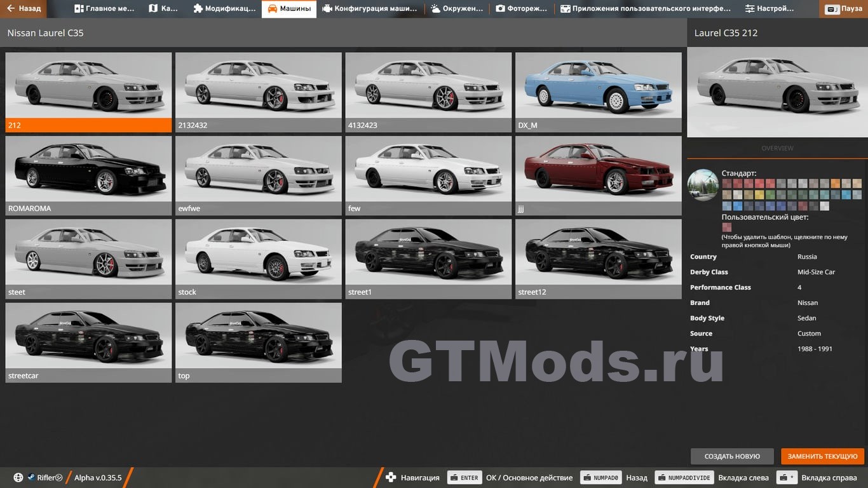Click the Навигация d-pad icon
The width and height of the screenshot is (868, 488).
pos(391,477)
